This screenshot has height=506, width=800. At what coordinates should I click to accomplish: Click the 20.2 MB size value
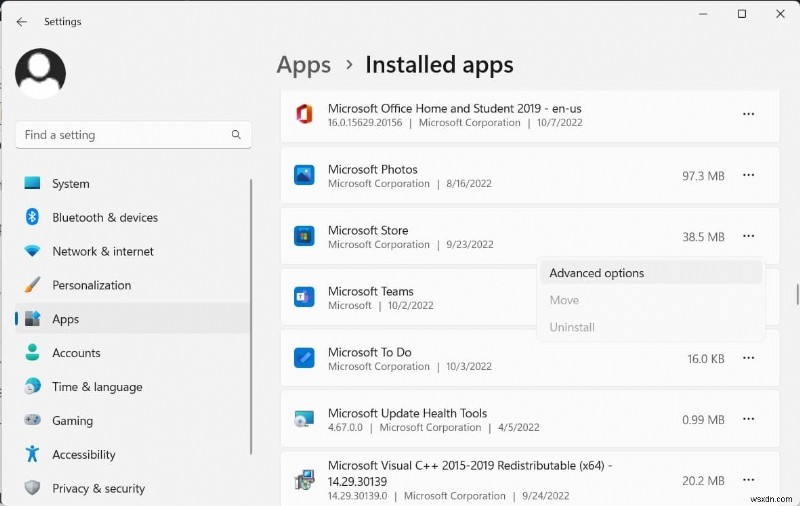pos(703,480)
